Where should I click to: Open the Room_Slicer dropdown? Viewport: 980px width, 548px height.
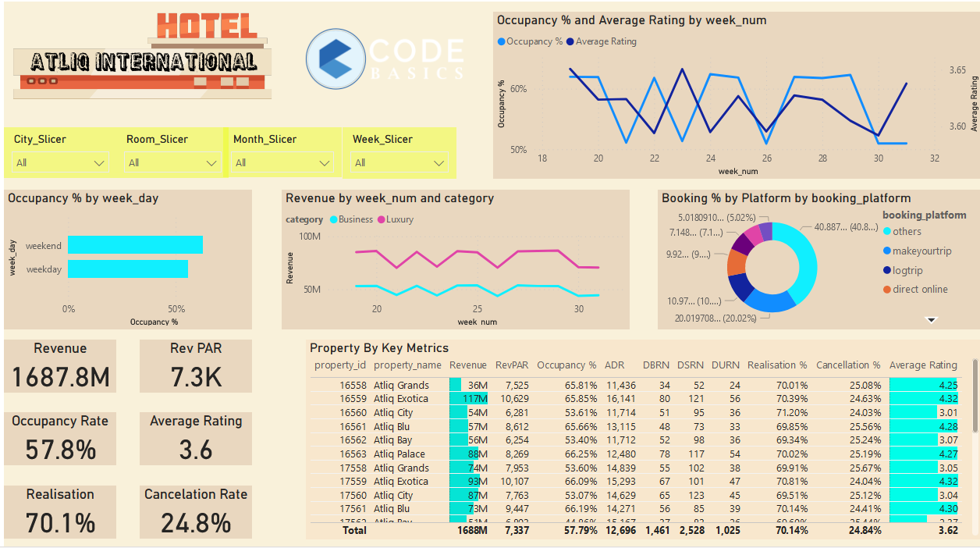(211, 163)
